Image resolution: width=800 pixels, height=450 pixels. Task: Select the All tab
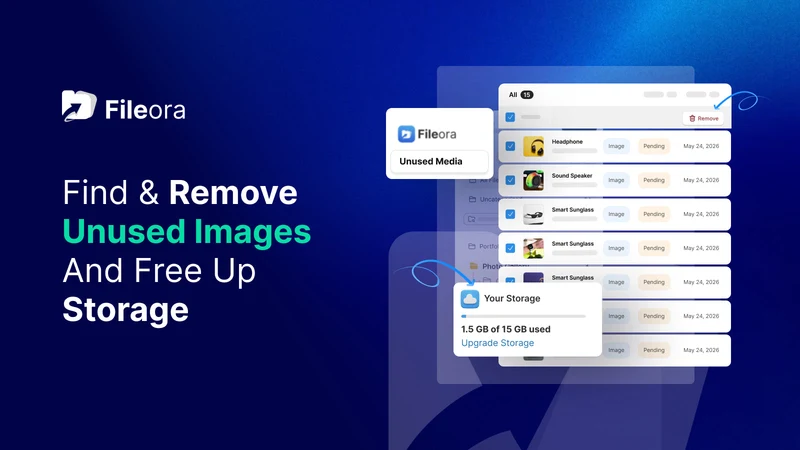tap(513, 95)
